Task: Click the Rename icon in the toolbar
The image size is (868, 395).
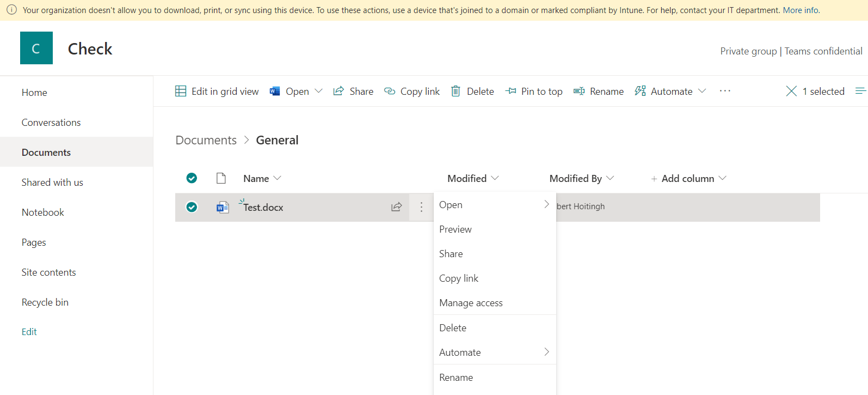Action: (x=579, y=91)
